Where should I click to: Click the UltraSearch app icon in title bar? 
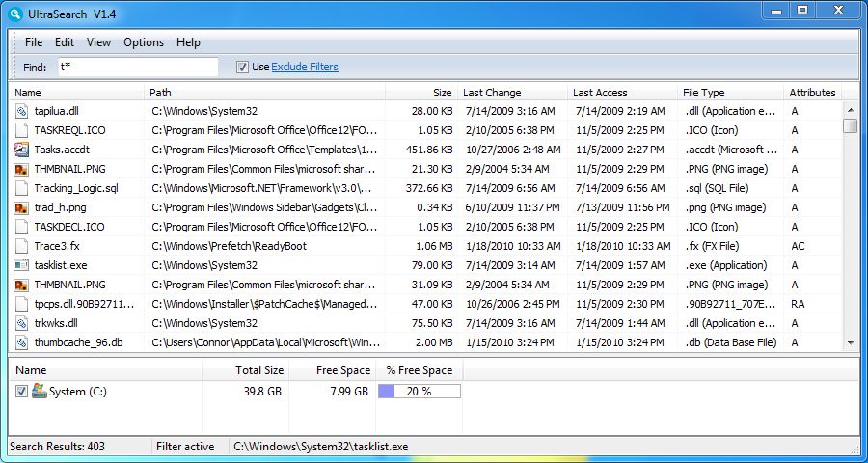click(x=15, y=14)
